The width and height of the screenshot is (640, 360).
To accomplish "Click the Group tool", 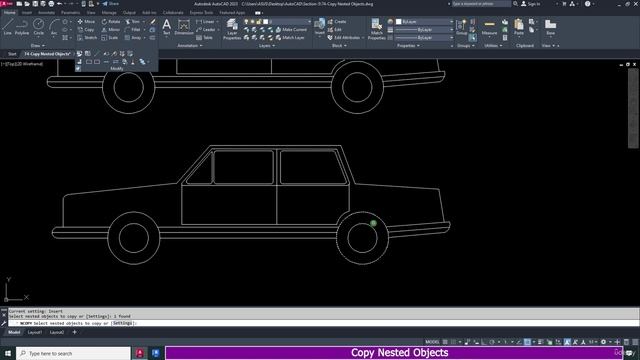I will [x=462, y=27].
